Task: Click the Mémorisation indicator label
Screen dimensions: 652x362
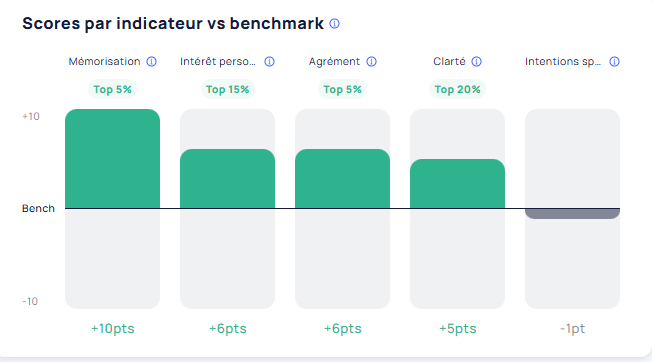Action: (x=104, y=62)
